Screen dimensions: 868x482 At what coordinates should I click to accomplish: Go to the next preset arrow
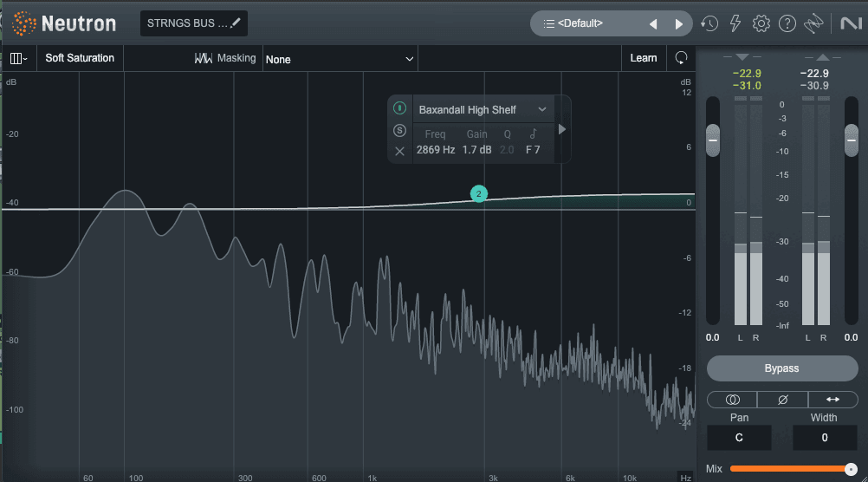(678, 23)
